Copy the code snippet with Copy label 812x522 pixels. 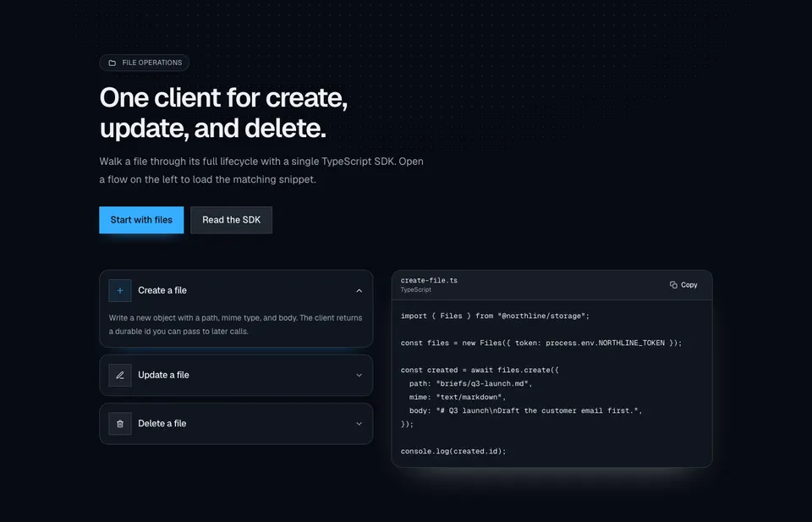pos(683,285)
